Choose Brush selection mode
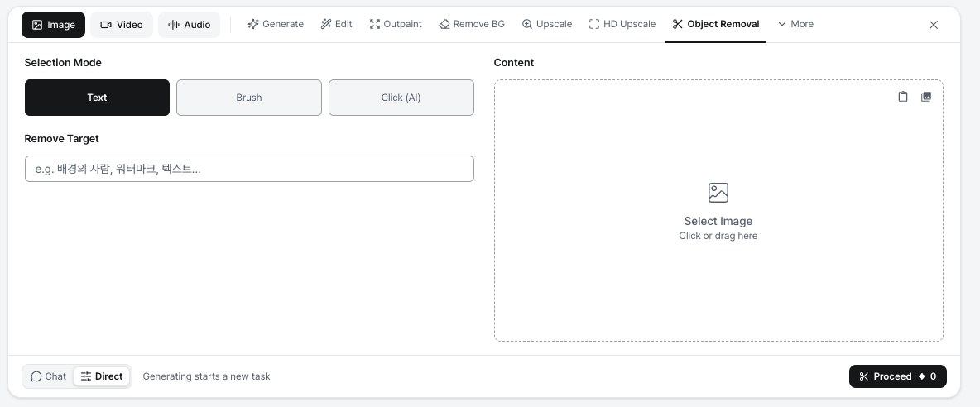The width and height of the screenshot is (980, 407). (x=249, y=98)
